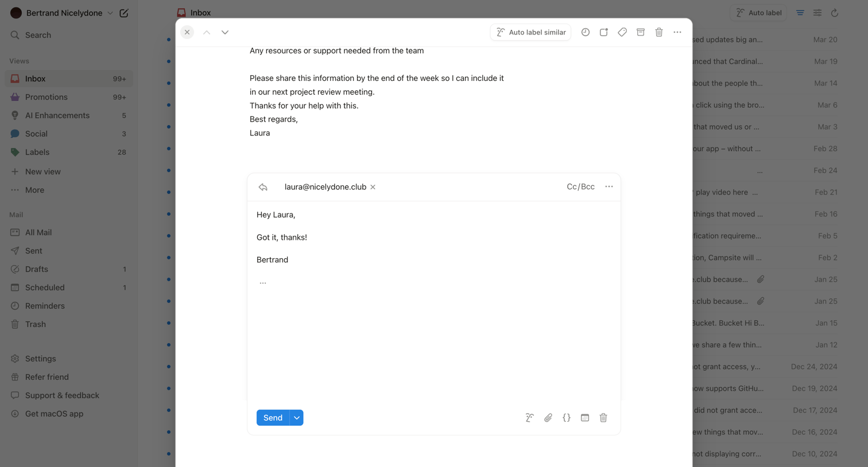The image size is (868, 467).
Task: Open the compose new email icon
Action: point(124,13)
